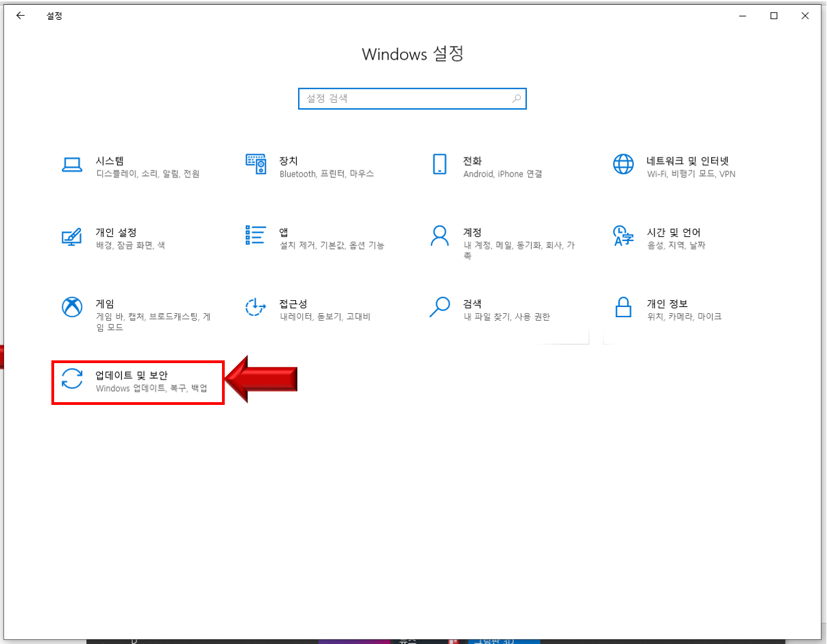
Task: Click description '음성, 지역, 날짜'
Action: point(676,245)
